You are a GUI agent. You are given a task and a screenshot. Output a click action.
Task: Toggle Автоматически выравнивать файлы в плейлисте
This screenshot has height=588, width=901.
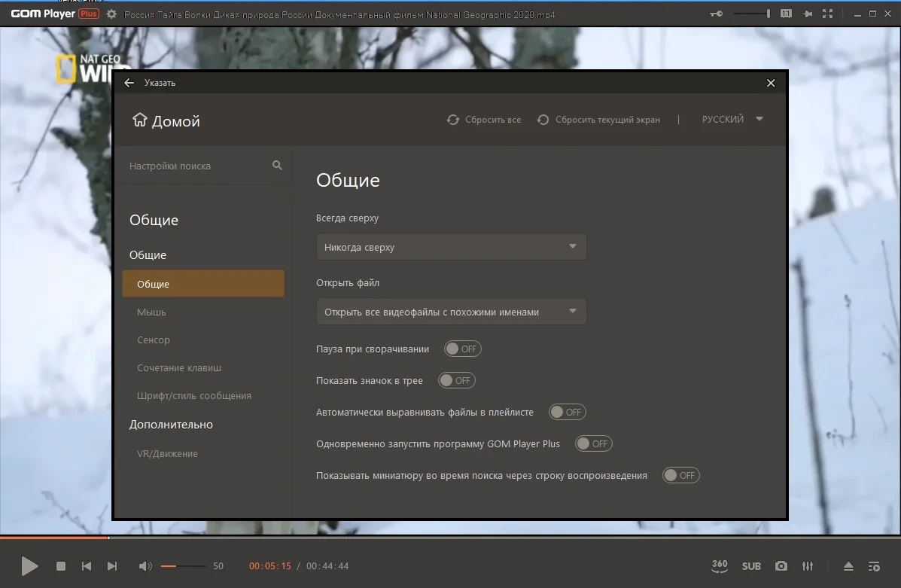tap(567, 412)
